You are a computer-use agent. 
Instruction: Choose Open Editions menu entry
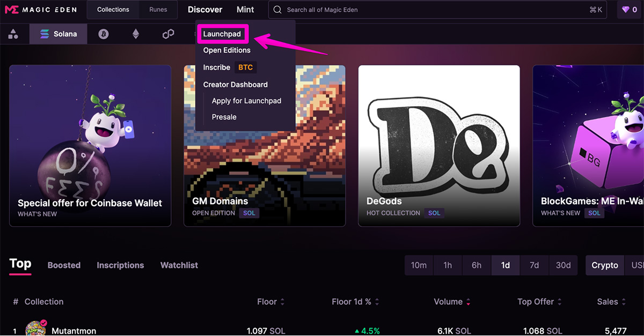pos(227,50)
